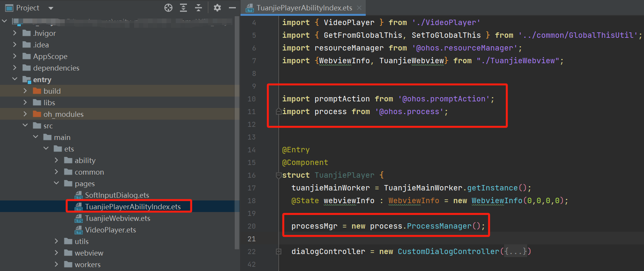Image resolution: width=644 pixels, height=271 pixels.
Task: Click the locate/select opened file target icon
Action: [x=168, y=8]
